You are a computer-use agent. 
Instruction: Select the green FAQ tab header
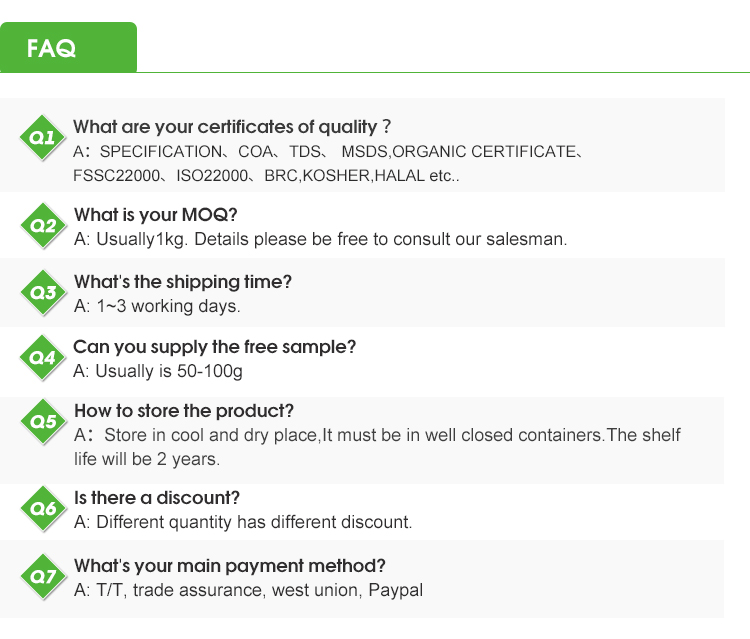(68, 48)
